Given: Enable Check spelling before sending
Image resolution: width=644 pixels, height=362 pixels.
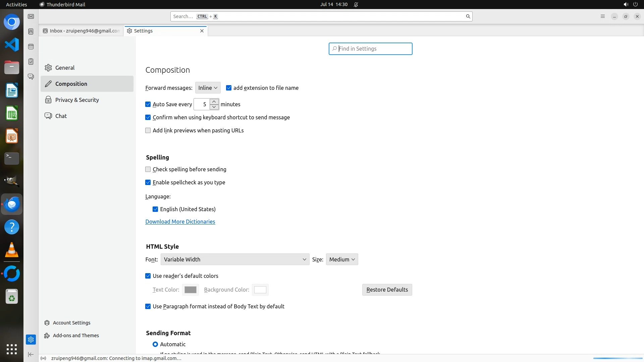Looking at the screenshot, I should pos(148,170).
